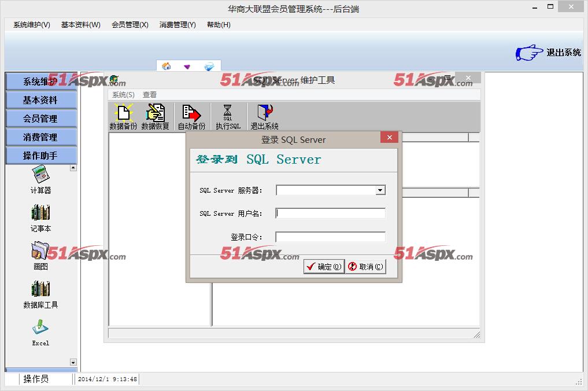
Task: Launch the Excel helper icon
Action: pyautogui.click(x=40, y=333)
